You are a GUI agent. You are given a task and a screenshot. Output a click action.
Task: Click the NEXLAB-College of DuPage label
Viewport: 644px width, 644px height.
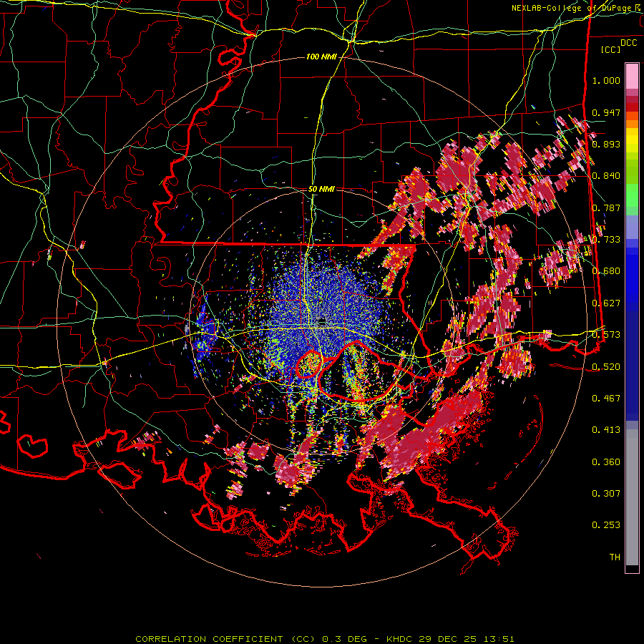coord(575,8)
